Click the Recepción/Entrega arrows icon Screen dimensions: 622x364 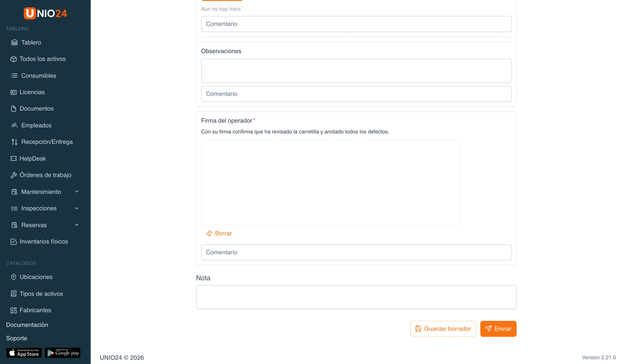14,142
